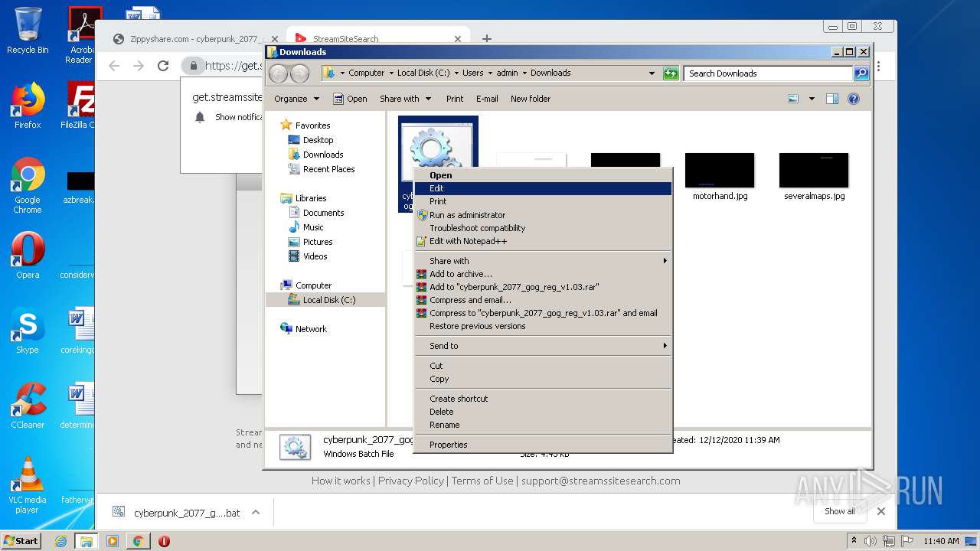Viewport: 980px width, 551px height.
Task: Select Troubleshoot compatibility
Action: tap(543, 228)
